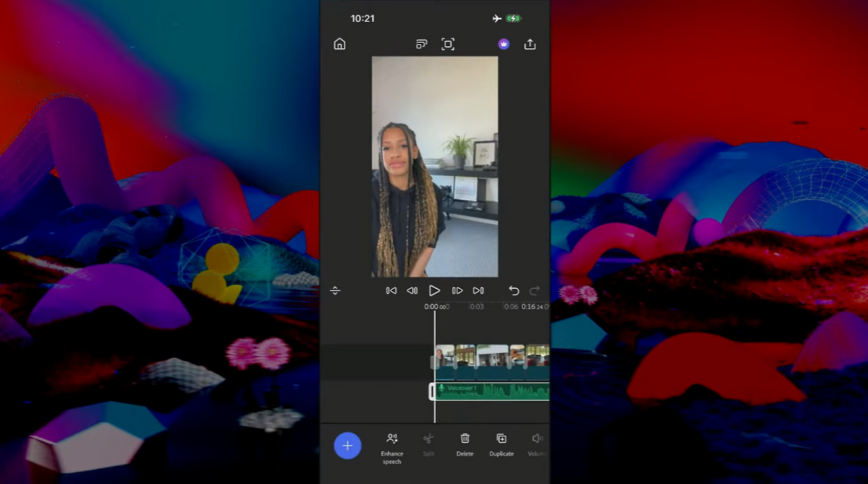
Task: Select the fourth video clip thumbnail
Action: point(517,356)
